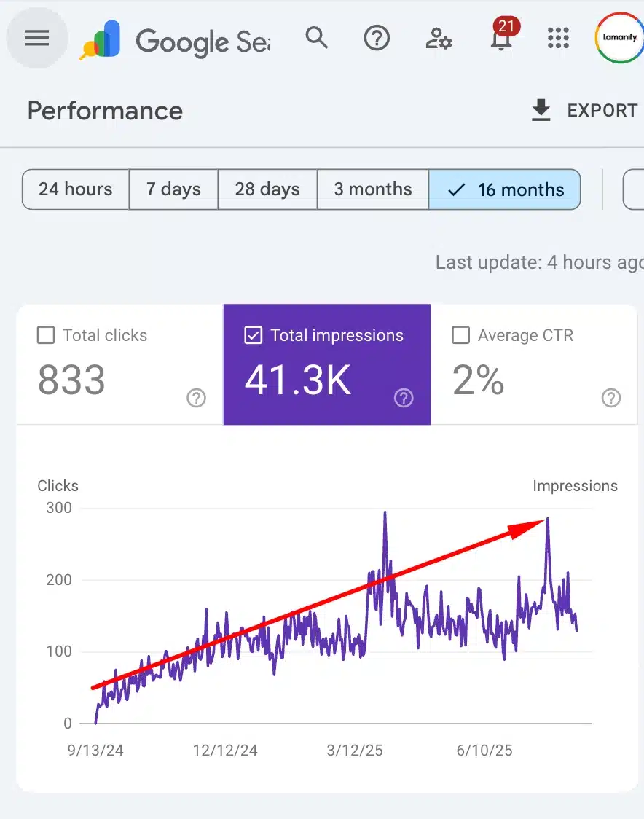Open help for Total clicks metric

click(x=195, y=398)
